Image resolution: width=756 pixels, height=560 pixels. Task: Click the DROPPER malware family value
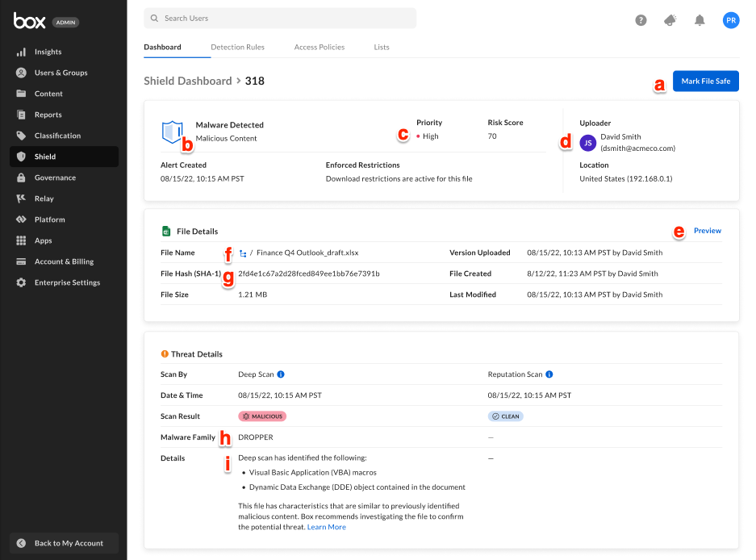[256, 437]
